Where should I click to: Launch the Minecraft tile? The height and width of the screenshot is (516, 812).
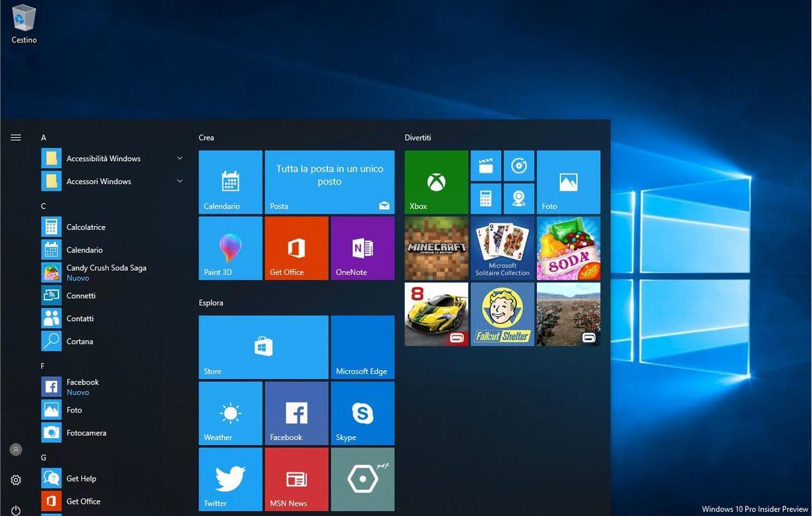tap(436, 249)
